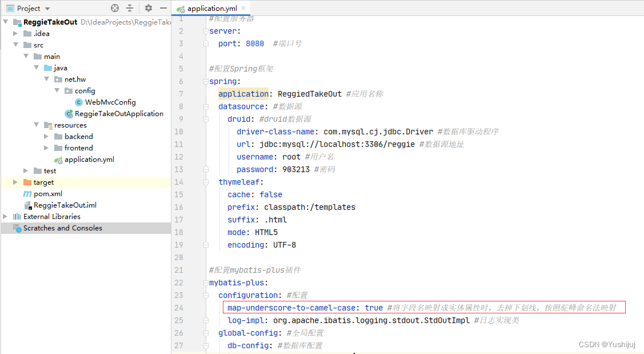This screenshot has height=354, width=644.
Task: Fold the configuration block at line 23
Action: [206, 295]
